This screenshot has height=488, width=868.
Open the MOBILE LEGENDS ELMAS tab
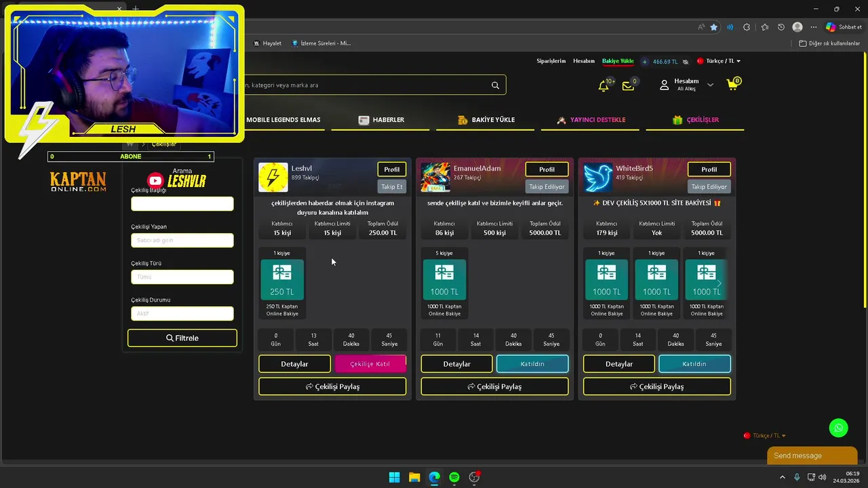coord(283,120)
